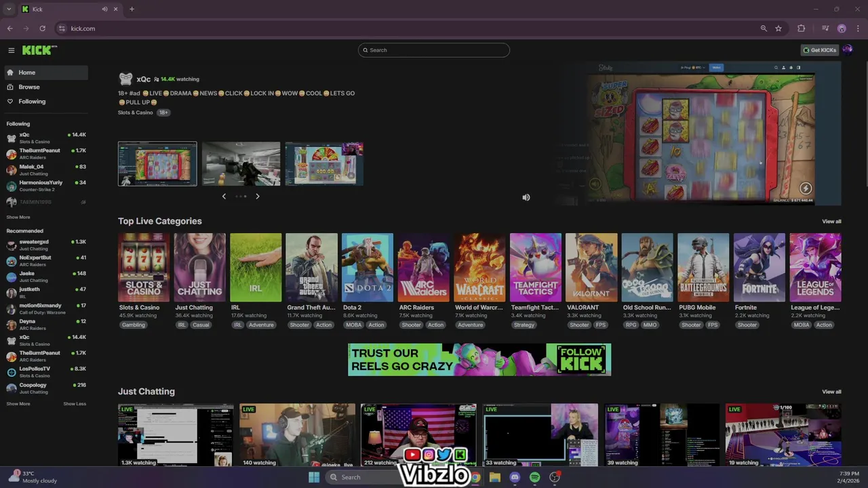Open the Just Chatting stream with 140 watching

[297, 435]
